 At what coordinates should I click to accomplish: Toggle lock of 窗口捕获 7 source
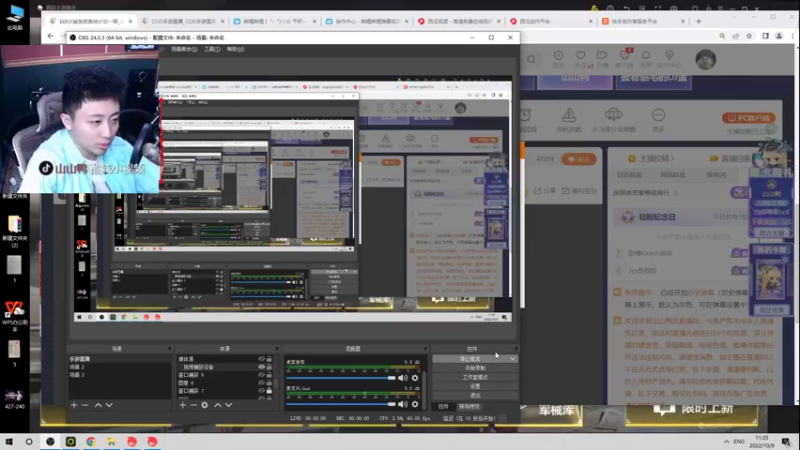pos(269,391)
